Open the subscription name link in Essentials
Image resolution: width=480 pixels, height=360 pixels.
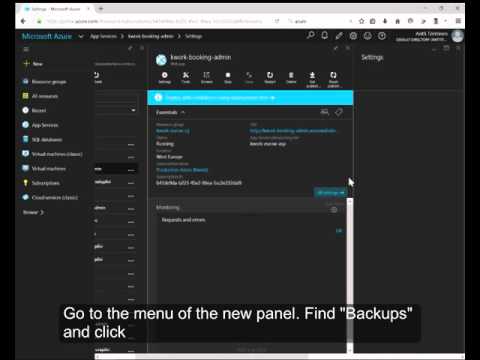[182, 170]
